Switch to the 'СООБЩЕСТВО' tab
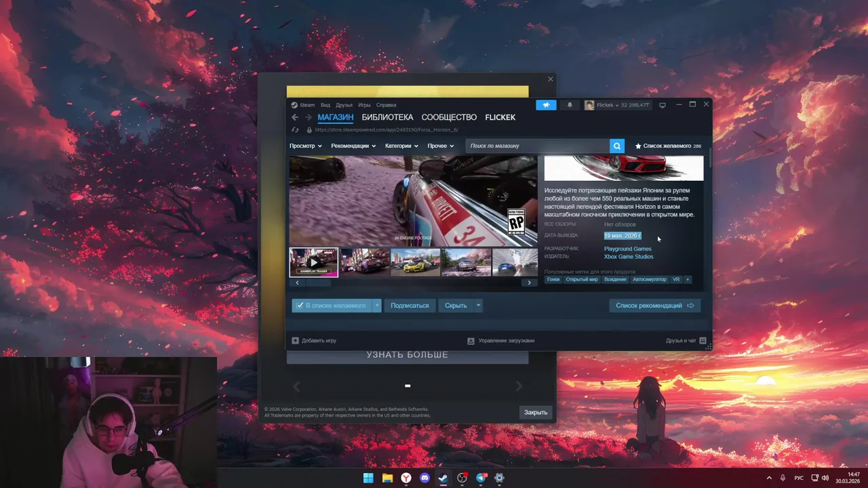 pyautogui.click(x=449, y=117)
